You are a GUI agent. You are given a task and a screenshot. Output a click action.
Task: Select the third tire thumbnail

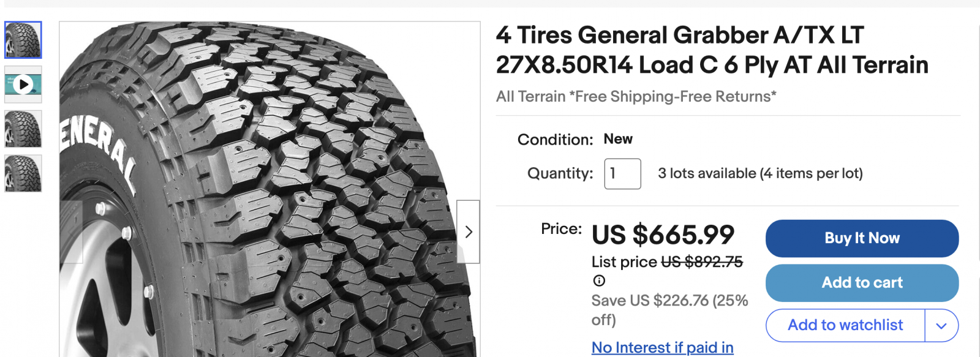pos(23,129)
